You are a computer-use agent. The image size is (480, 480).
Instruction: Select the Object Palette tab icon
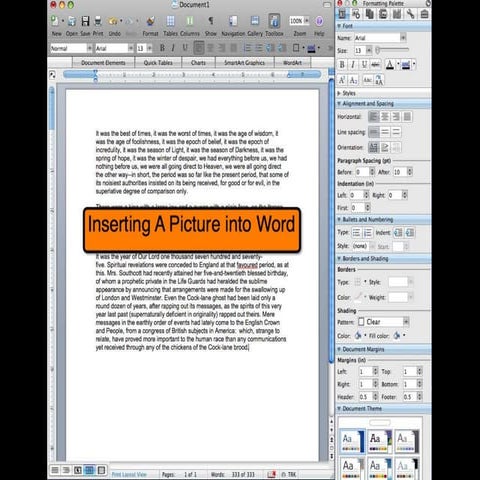tap(356, 14)
